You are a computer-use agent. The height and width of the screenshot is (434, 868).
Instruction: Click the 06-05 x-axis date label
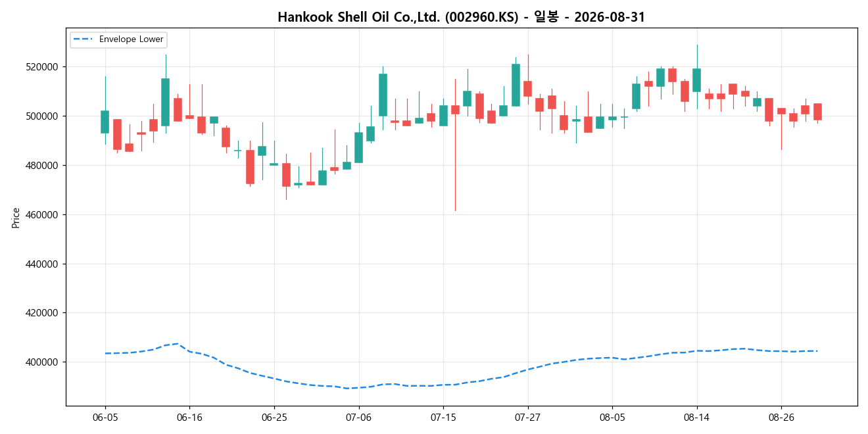(x=105, y=417)
